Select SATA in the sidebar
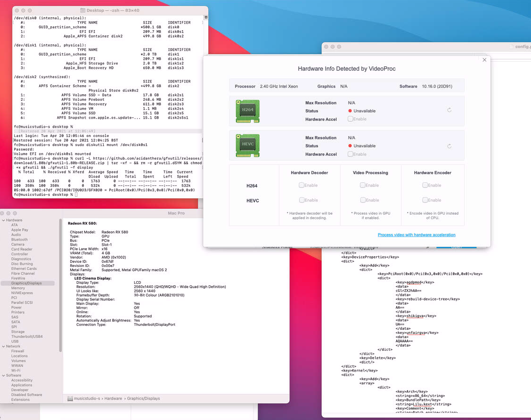 [x=16, y=322]
